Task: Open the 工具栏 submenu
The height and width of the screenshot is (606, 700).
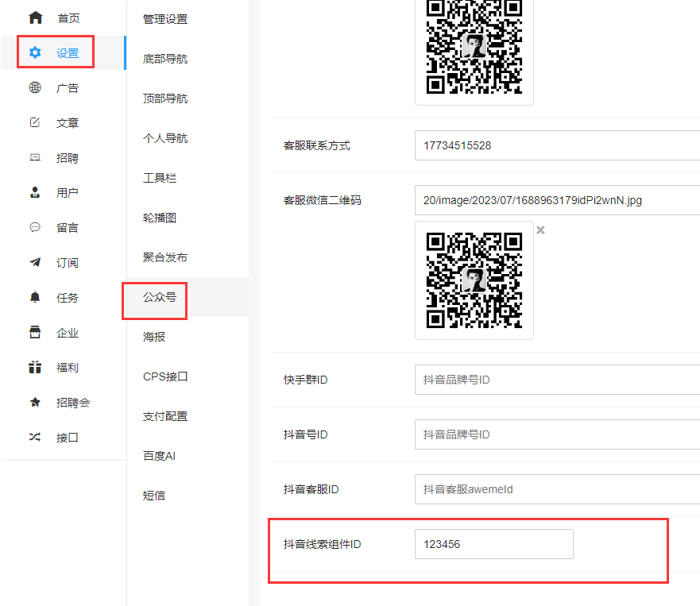Action: coord(160,178)
